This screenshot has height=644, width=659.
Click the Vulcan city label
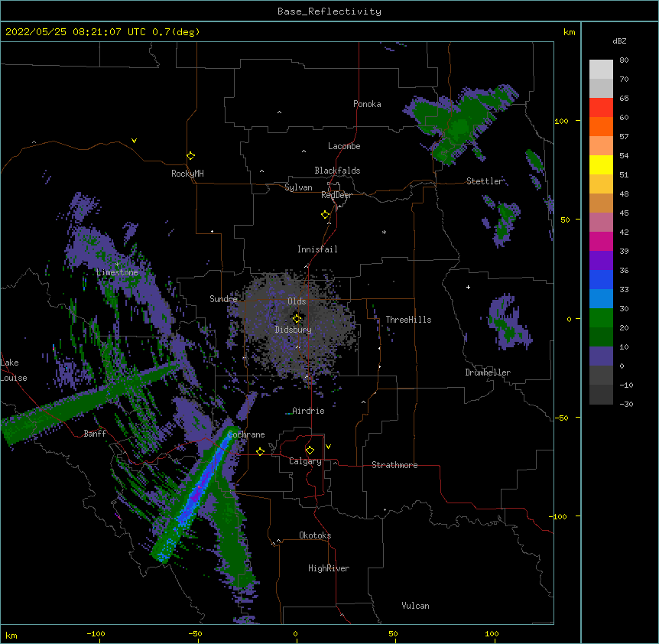click(415, 606)
